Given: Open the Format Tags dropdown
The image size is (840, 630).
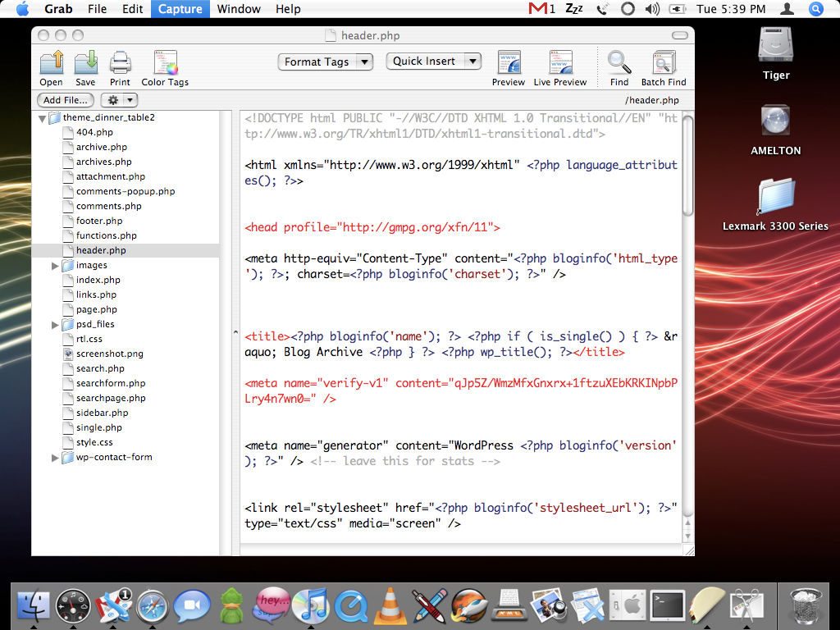Looking at the screenshot, I should tap(325, 62).
